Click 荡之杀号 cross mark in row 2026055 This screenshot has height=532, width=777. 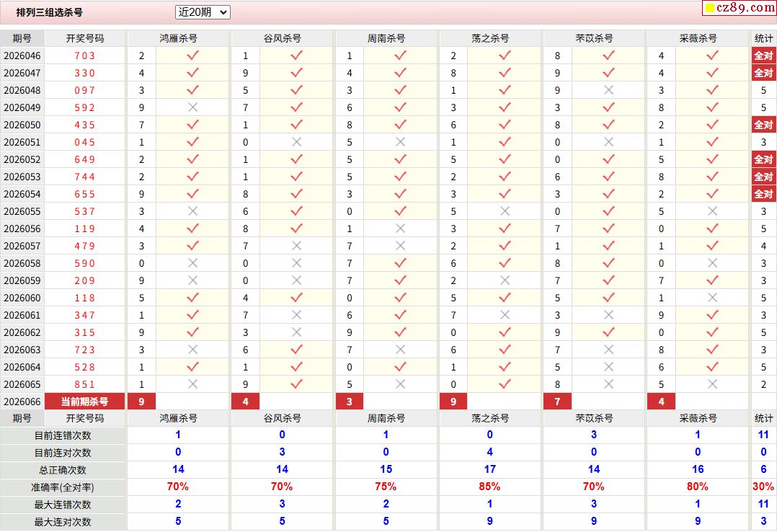(505, 211)
